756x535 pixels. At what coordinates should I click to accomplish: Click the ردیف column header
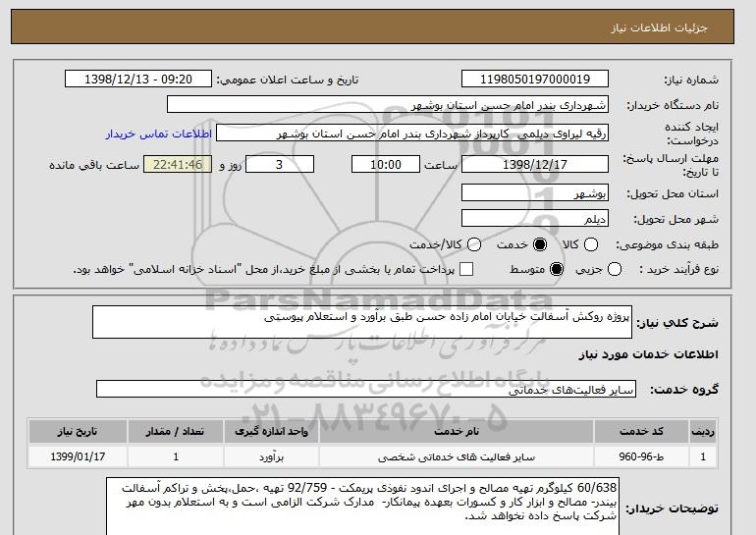[x=703, y=431]
